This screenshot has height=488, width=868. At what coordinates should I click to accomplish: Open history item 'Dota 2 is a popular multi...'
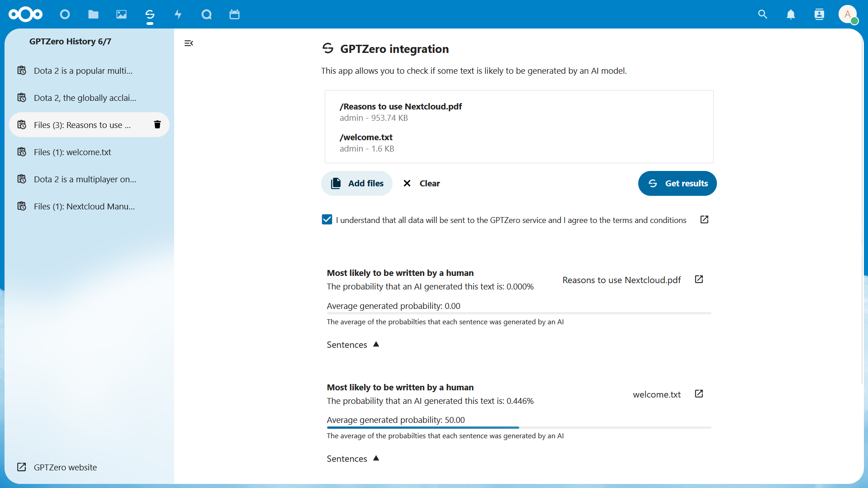click(89, 71)
